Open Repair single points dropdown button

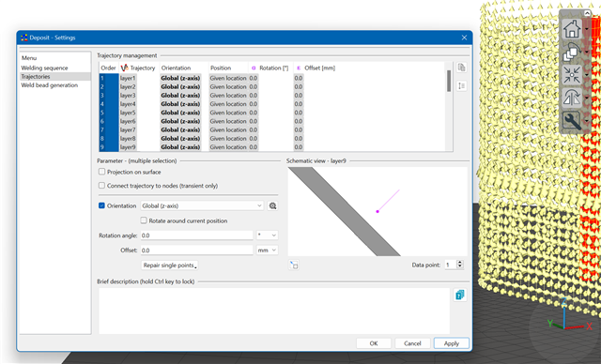coord(169,265)
